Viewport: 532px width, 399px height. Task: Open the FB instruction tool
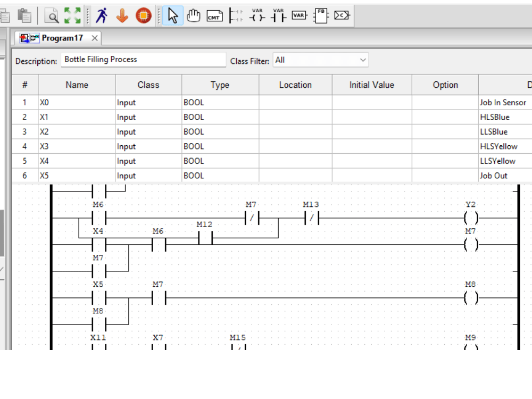[320, 15]
